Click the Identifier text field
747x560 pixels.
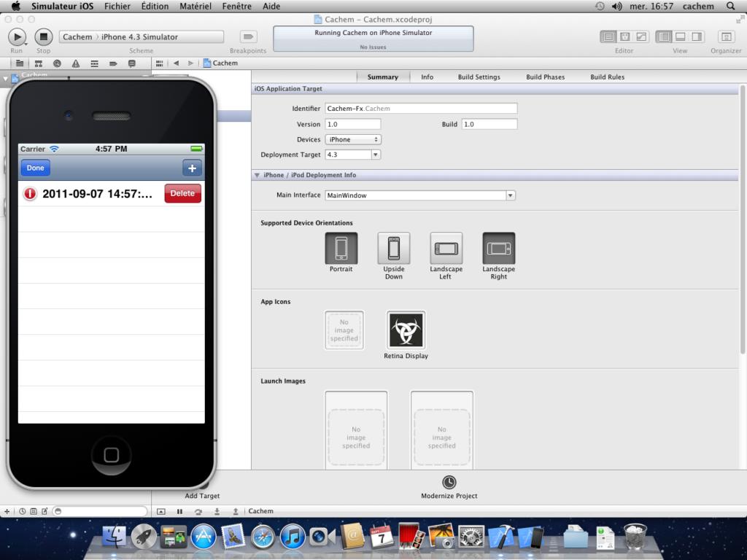coord(421,109)
